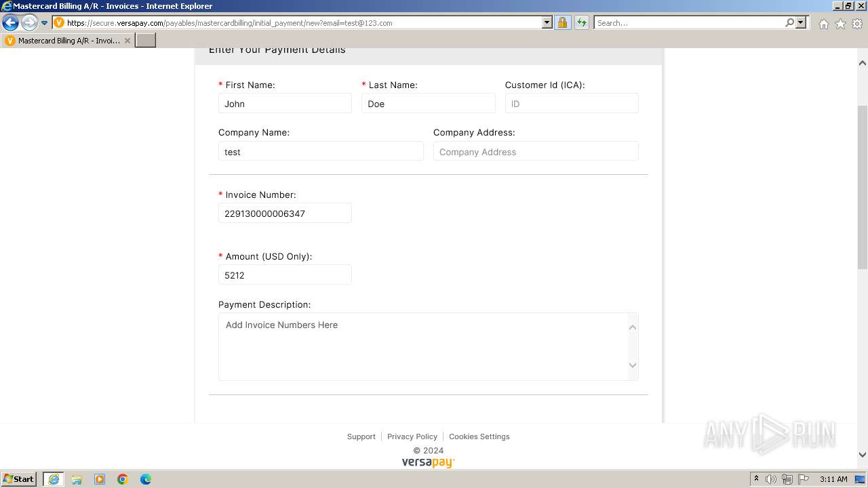Open the network tray icon
Screen dimensions: 868x488
tap(787, 479)
